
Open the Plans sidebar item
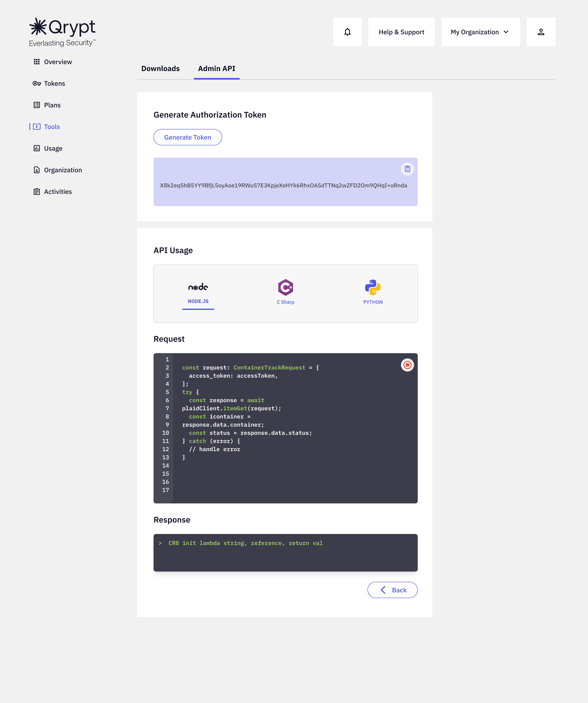pos(52,105)
